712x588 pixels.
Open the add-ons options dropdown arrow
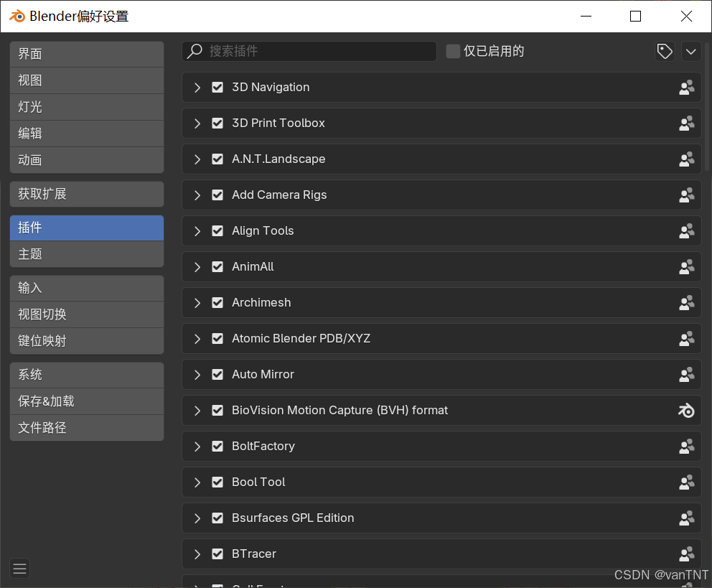click(691, 51)
